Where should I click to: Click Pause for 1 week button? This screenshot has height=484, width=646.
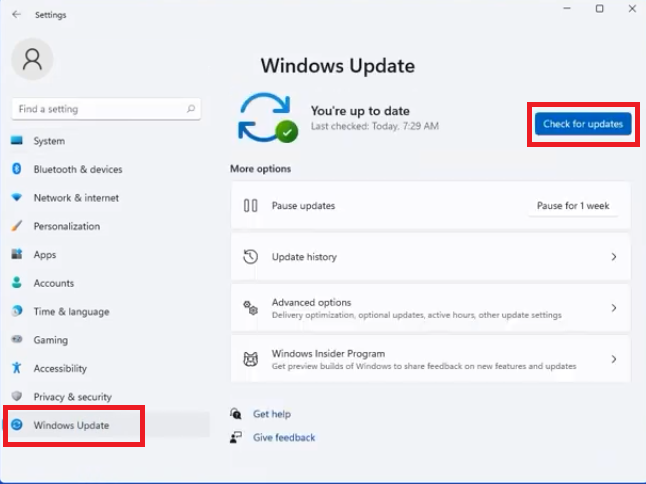(x=573, y=205)
